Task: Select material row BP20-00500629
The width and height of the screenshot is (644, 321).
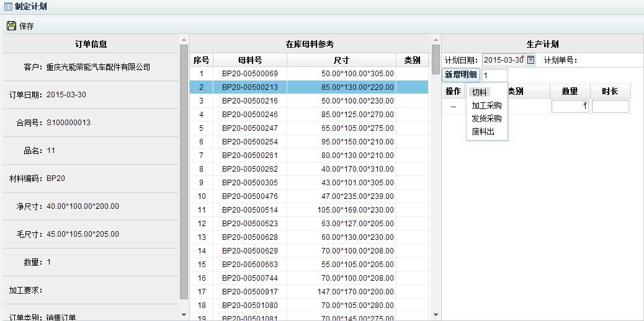Action: 309,251
